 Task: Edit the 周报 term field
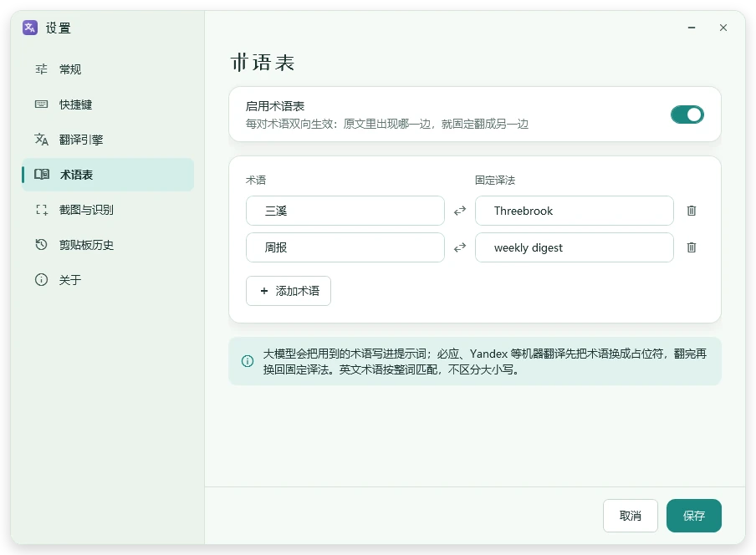coord(345,247)
